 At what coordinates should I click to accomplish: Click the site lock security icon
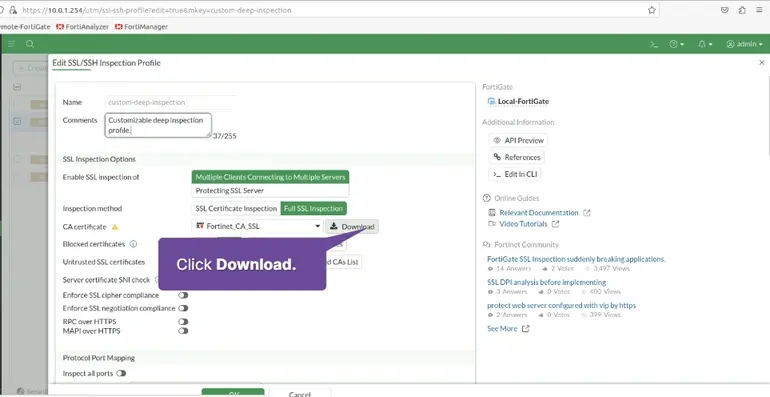pyautogui.click(x=13, y=10)
